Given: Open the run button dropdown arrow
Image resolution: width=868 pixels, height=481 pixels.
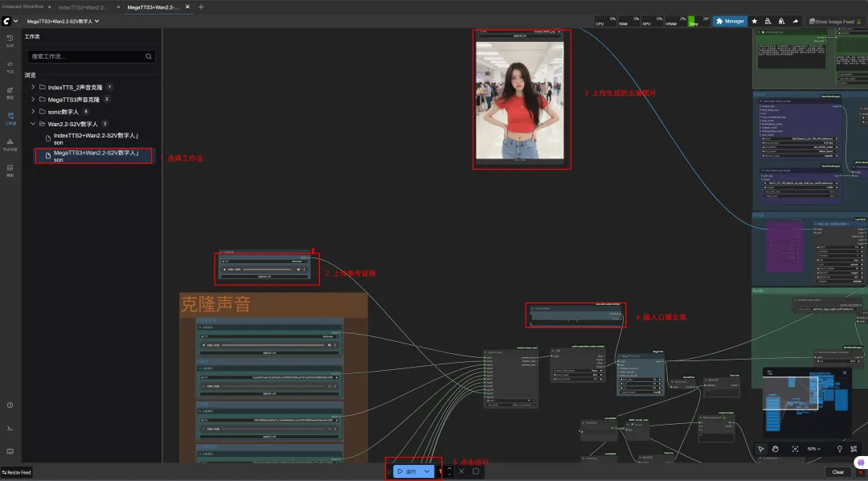Looking at the screenshot, I should pyautogui.click(x=427, y=471).
